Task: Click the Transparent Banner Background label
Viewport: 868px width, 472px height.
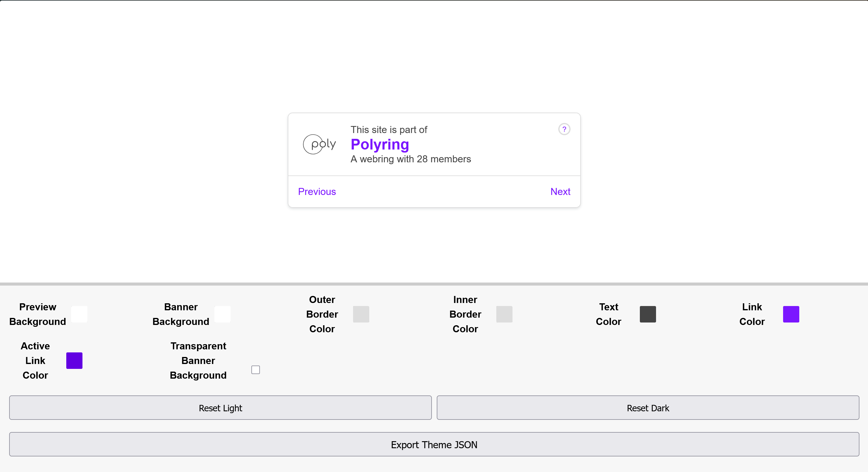Action: pyautogui.click(x=198, y=361)
